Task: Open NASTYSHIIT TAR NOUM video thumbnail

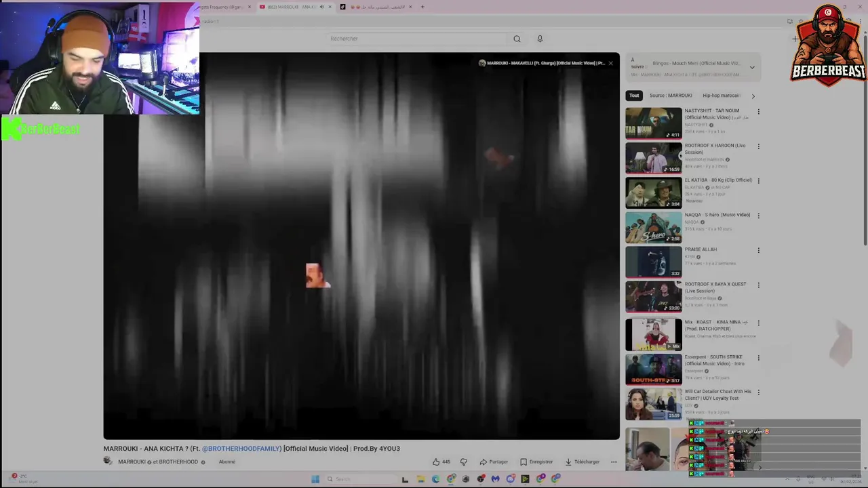Action: pyautogui.click(x=654, y=123)
